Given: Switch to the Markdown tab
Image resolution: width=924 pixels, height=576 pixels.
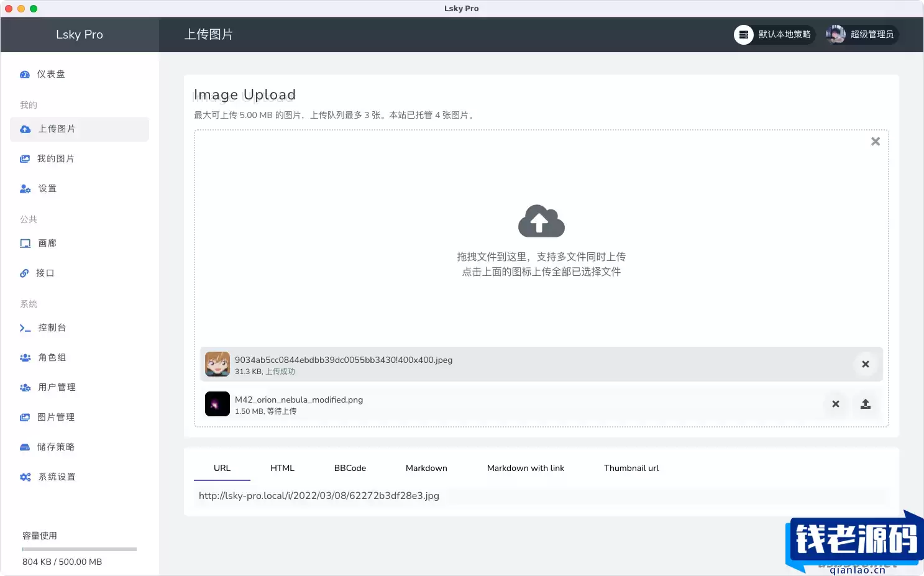Looking at the screenshot, I should pos(426,469).
